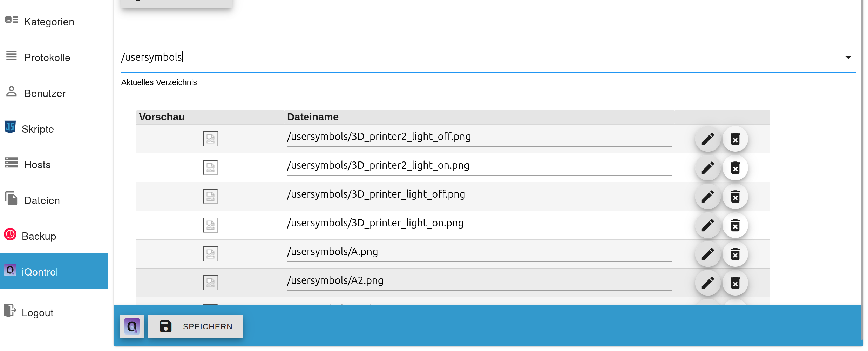868x351 pixels.
Task: Click the pencil icon for A.png
Action: coord(707,254)
